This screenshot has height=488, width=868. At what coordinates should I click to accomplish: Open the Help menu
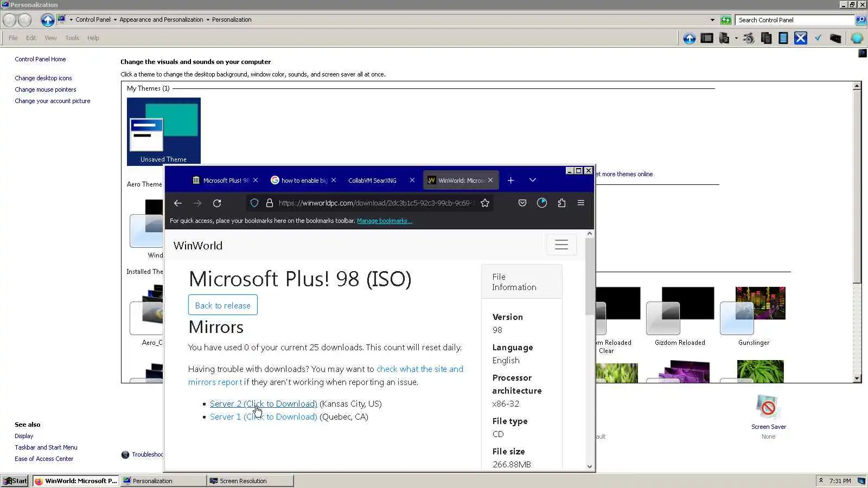93,38
